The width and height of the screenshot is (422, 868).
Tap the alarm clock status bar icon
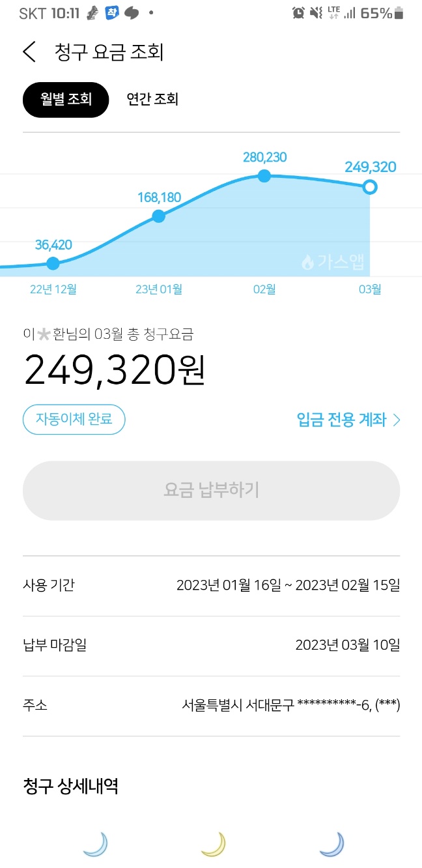[298, 13]
